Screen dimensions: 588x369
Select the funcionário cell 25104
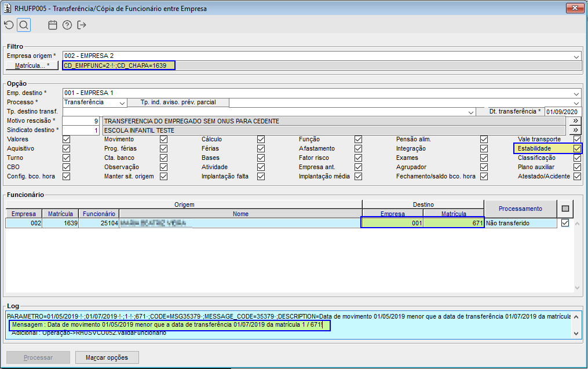click(x=99, y=223)
